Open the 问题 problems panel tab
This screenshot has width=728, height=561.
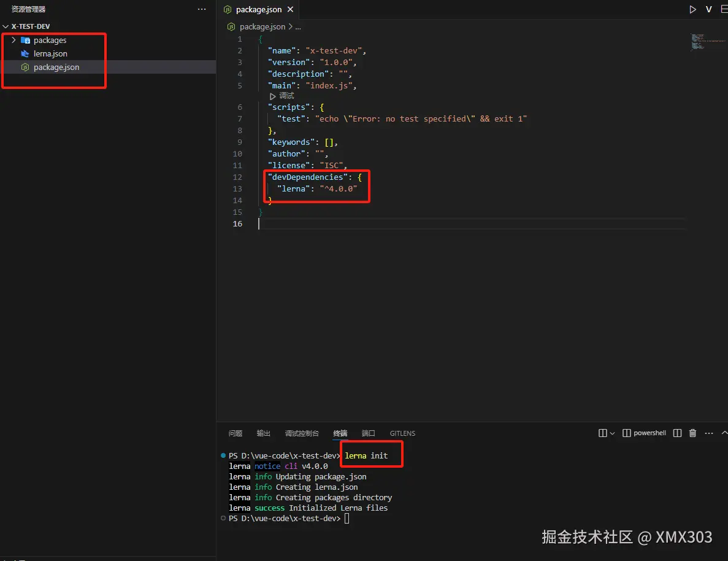236,433
